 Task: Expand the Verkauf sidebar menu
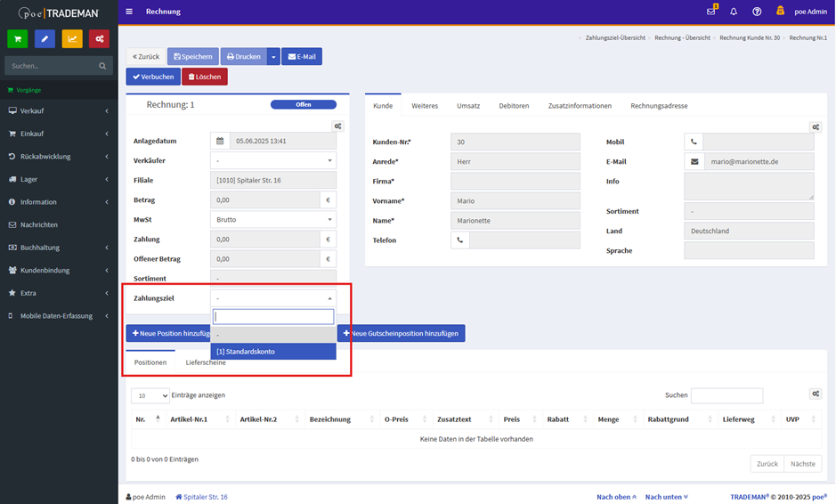[x=59, y=111]
